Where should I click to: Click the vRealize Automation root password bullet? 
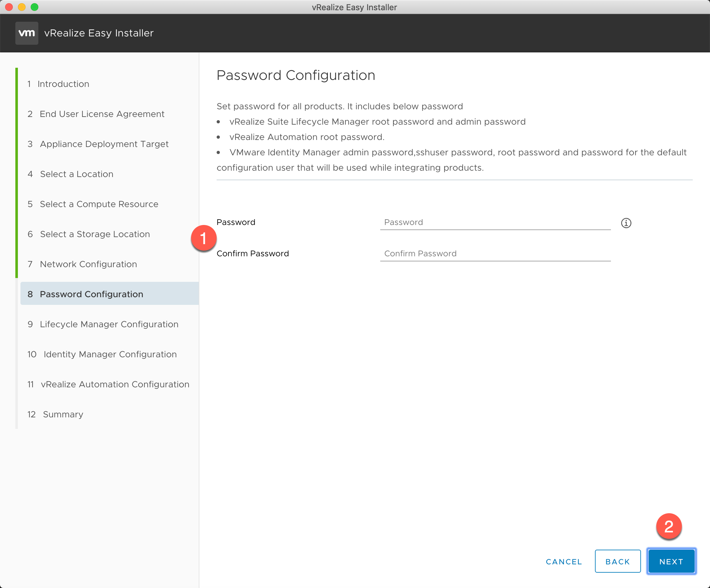[x=307, y=137]
